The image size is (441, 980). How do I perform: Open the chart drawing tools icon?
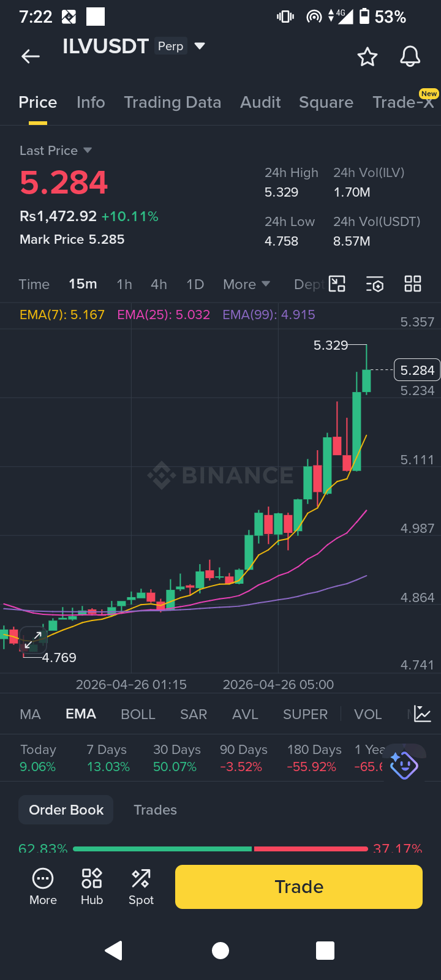(337, 284)
